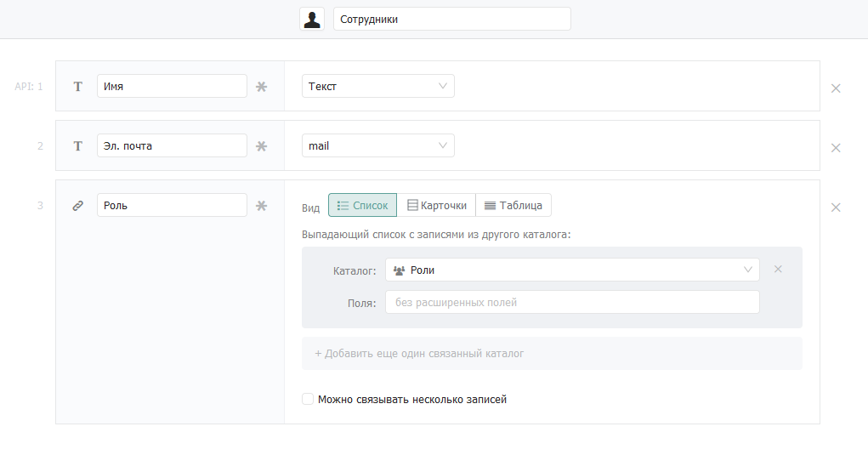Delete the Имя field row
868x455 pixels.
point(836,88)
